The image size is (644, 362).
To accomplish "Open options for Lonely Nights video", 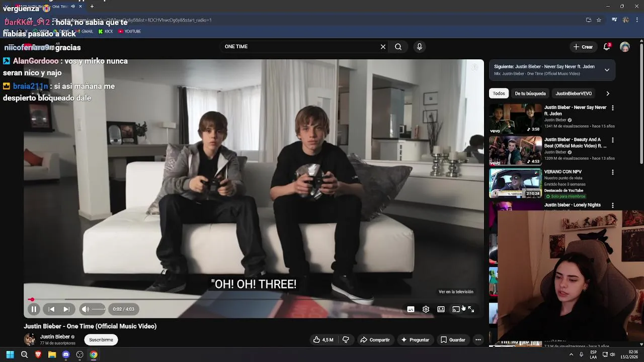I will (x=612, y=205).
